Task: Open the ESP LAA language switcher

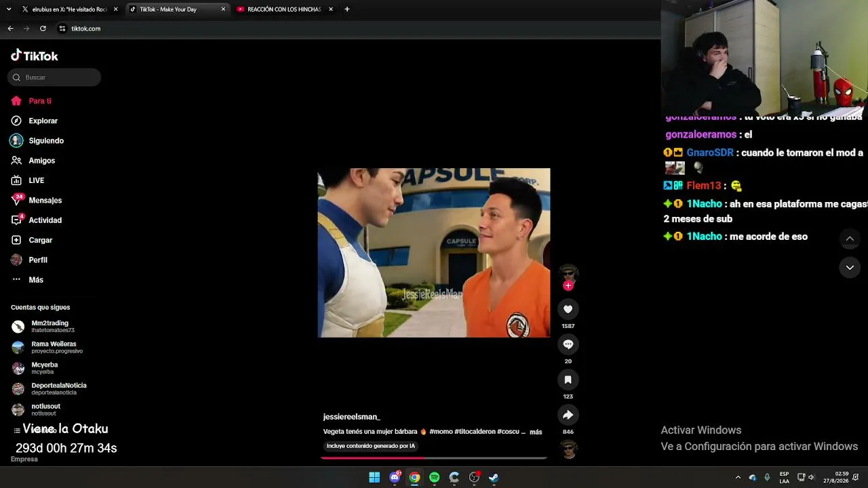Action: coord(784,478)
